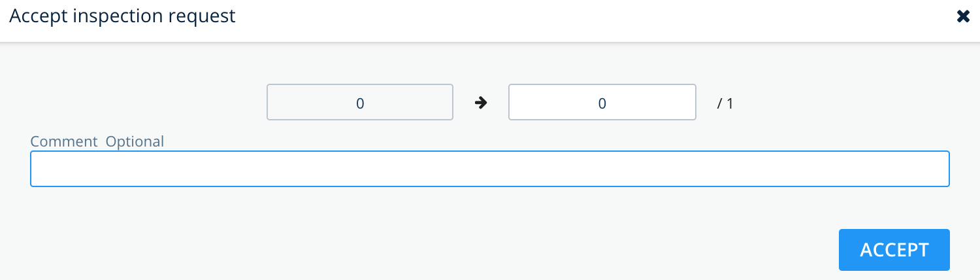Viewport: 980px width, 280px height.
Task: Click the "/ 1" total count text
Action: click(725, 103)
